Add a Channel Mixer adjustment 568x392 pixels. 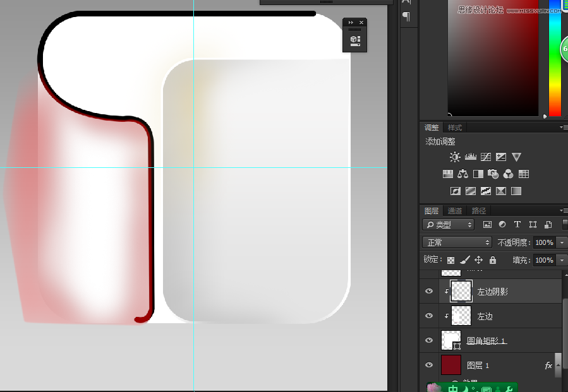pyautogui.click(x=508, y=174)
